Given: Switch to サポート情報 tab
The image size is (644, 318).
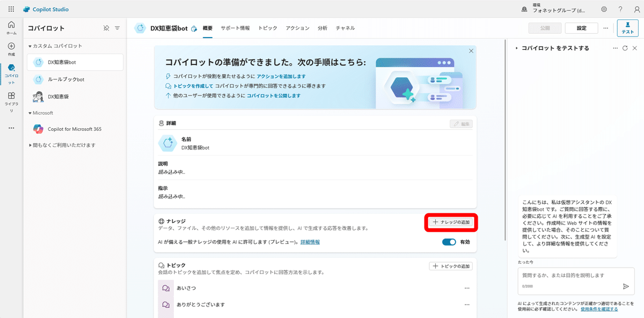Looking at the screenshot, I should click(x=235, y=28).
